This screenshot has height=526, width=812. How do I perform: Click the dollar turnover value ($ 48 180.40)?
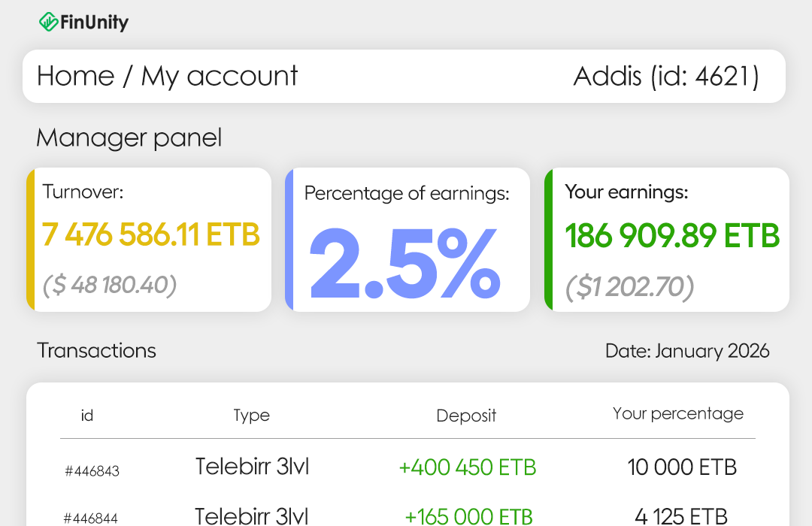110,286
